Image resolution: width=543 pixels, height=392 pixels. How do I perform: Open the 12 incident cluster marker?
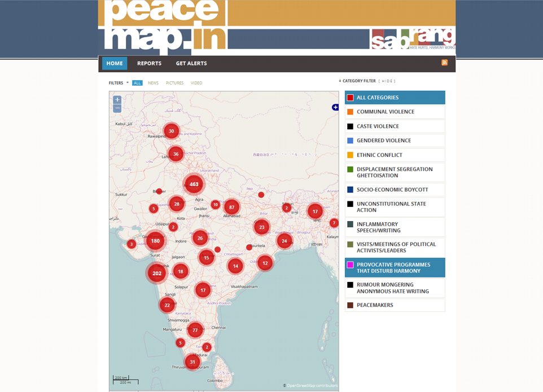265,263
